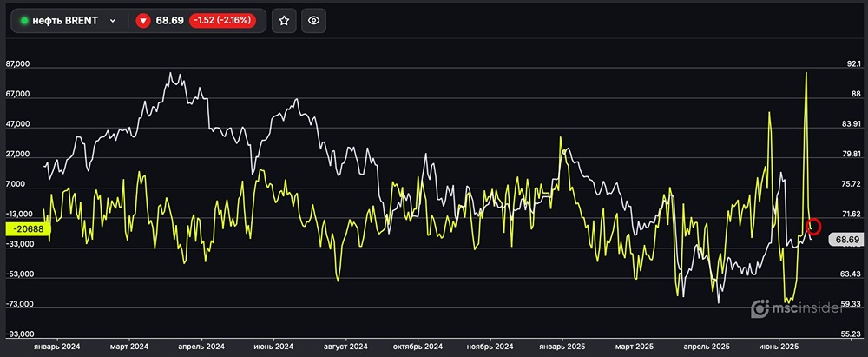Click the январь 2024 date label
868x357 pixels.
tap(57, 347)
